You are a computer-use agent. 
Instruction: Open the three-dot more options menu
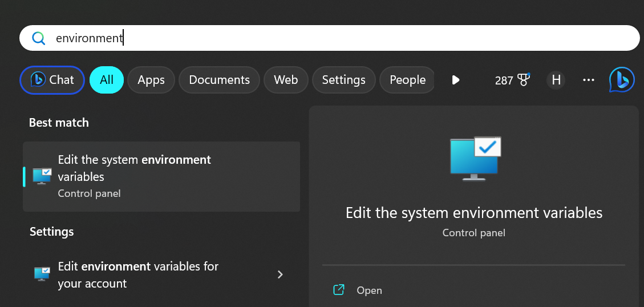click(x=589, y=80)
